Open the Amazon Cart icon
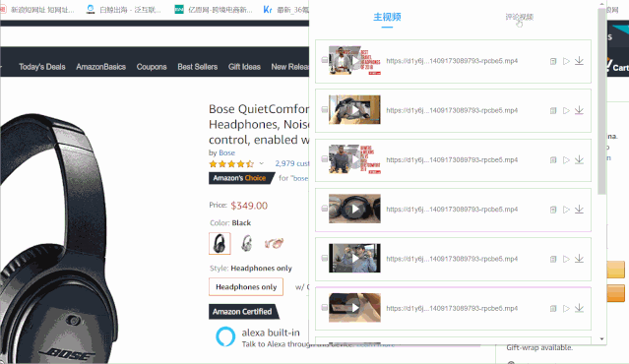The image size is (629, 364). click(x=617, y=65)
